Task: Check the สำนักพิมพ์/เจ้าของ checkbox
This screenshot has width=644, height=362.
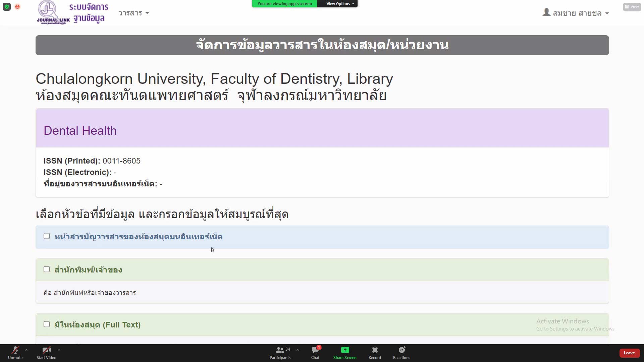Action: (47, 269)
